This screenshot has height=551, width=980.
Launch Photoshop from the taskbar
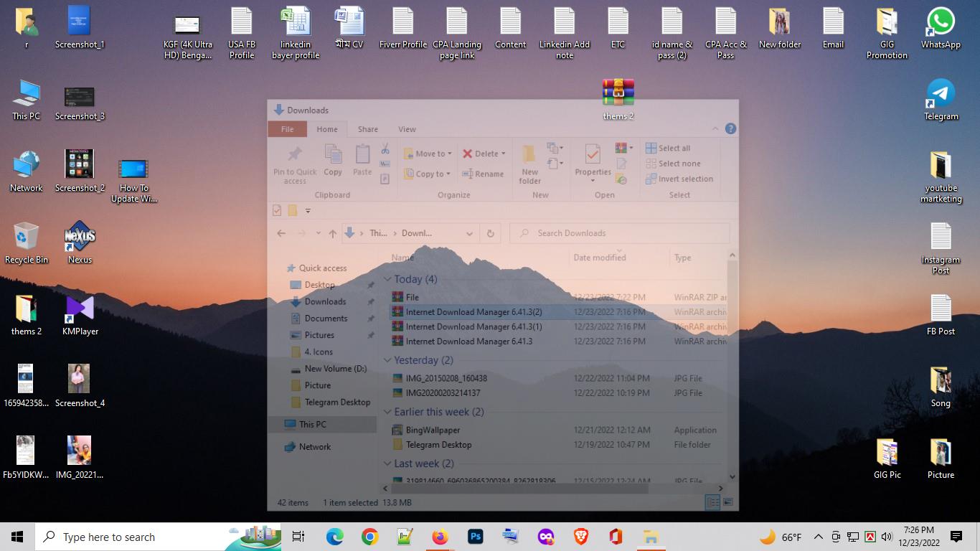tap(475, 537)
